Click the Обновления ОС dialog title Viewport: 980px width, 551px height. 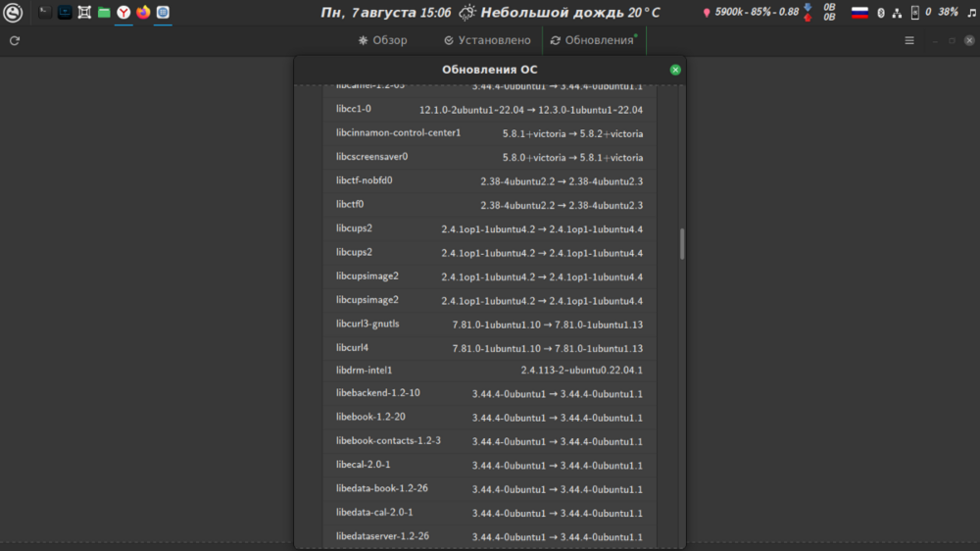[489, 70]
